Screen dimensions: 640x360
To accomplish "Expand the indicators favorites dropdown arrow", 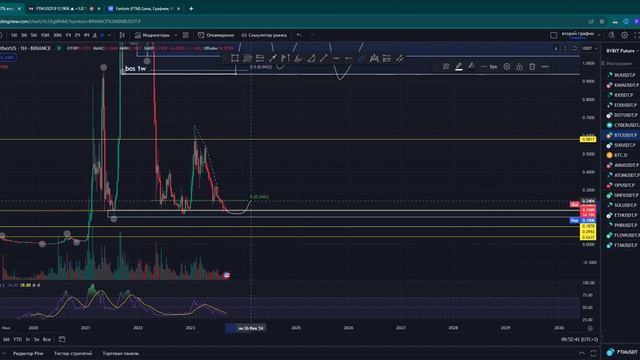I will (176, 35).
